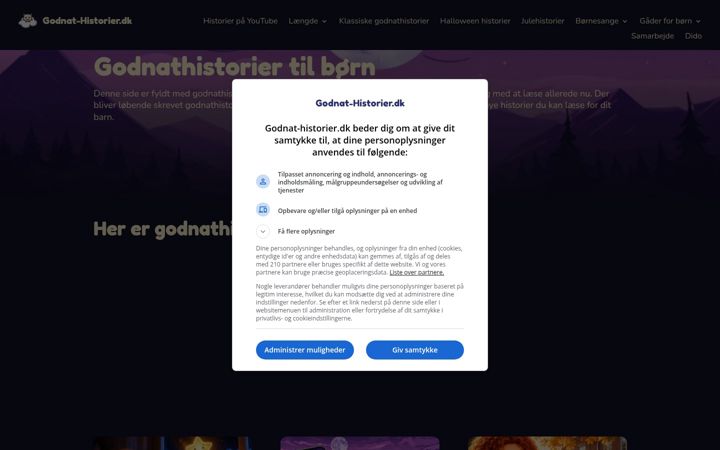Viewport: 720px width, 450px height.
Task: Click the Godnat-Historier.dk owl logo icon
Action: (x=28, y=21)
